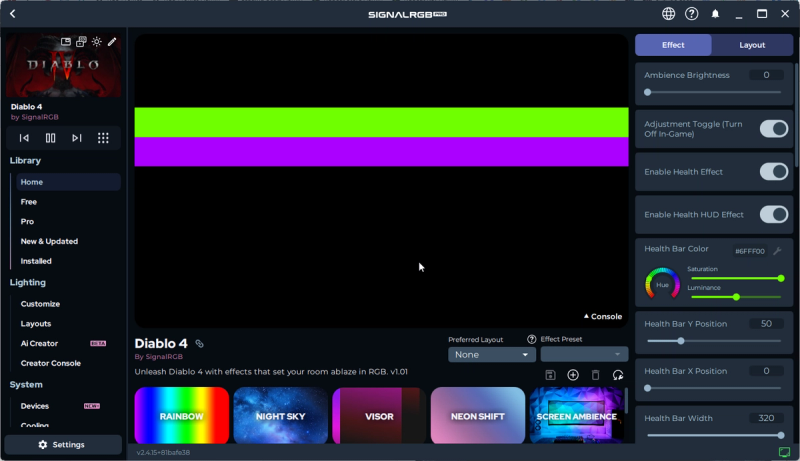Disable the Enable Health Effect switch
Image resolution: width=800 pixels, height=461 pixels.
(773, 172)
